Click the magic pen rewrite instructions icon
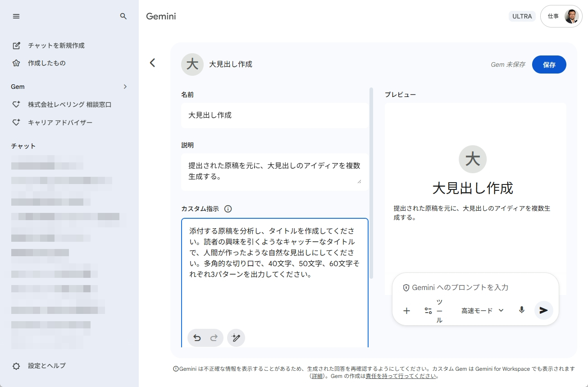 [236, 337]
